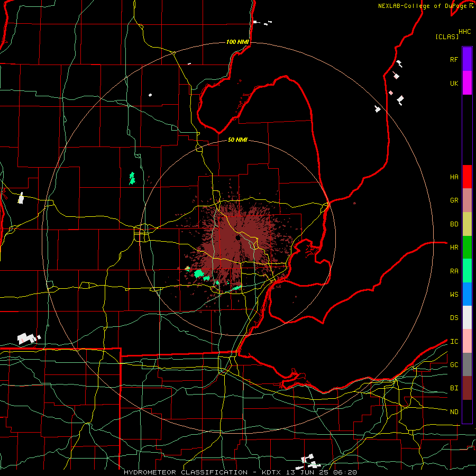Screen dimensions: 476x476
Task: Select the BD yellow legend block
Action: [467, 224]
